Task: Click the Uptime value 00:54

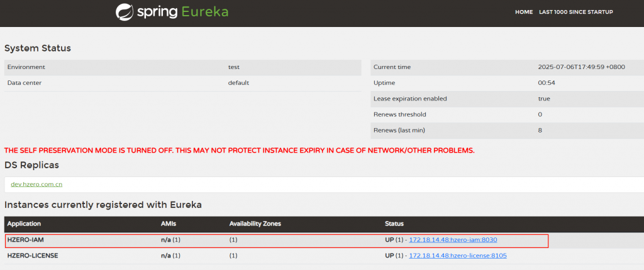Action: pyautogui.click(x=545, y=83)
